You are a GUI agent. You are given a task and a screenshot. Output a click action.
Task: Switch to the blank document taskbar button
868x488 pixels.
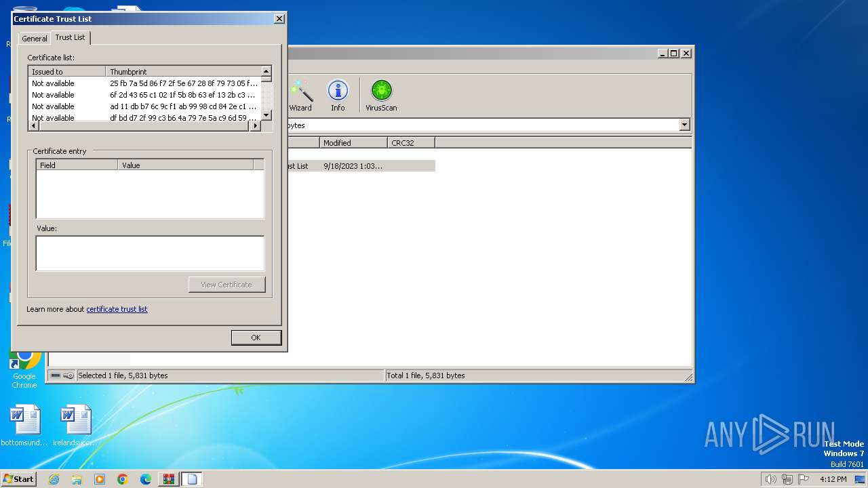point(192,479)
